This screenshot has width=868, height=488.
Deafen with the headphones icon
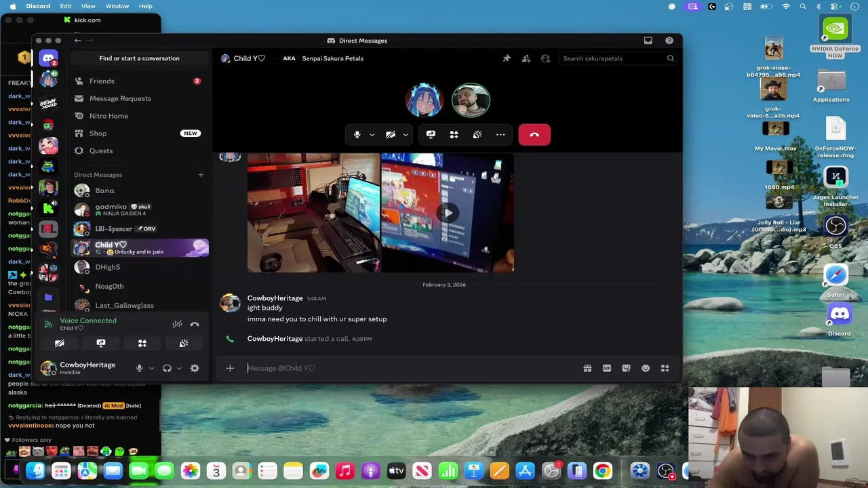pos(167,368)
